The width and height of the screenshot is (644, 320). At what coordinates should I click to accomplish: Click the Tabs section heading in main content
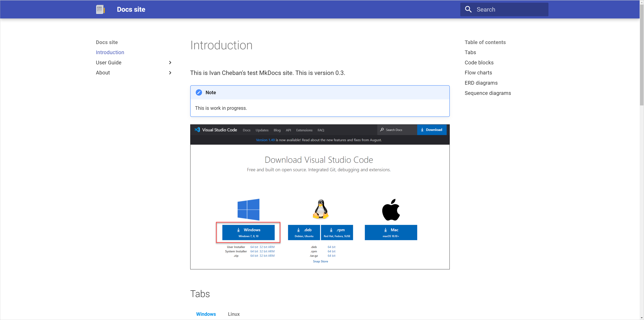point(200,294)
